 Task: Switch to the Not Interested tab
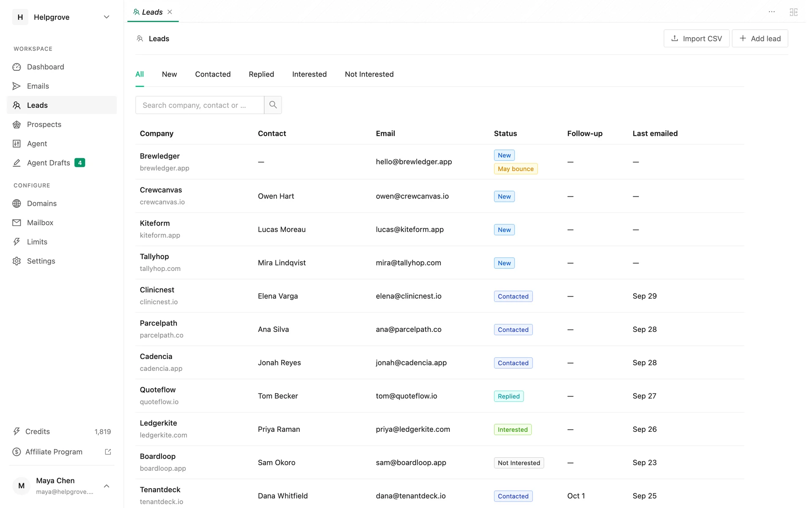(369, 74)
